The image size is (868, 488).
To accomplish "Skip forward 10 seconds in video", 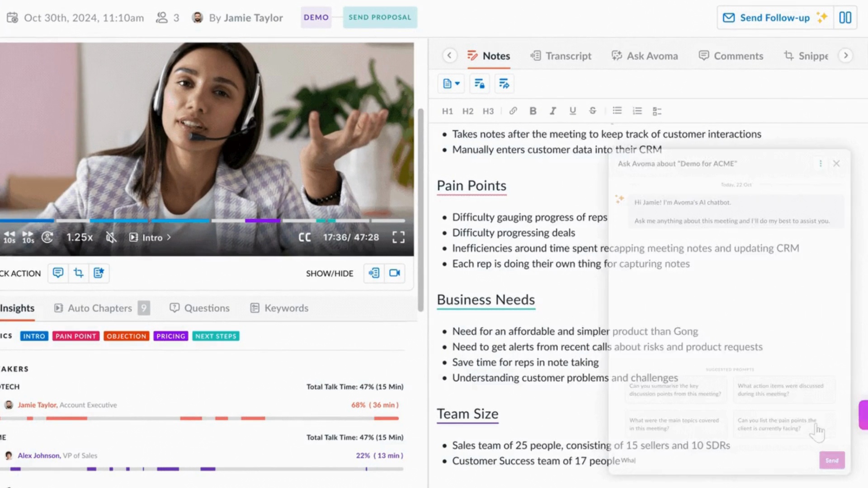I will click(28, 237).
